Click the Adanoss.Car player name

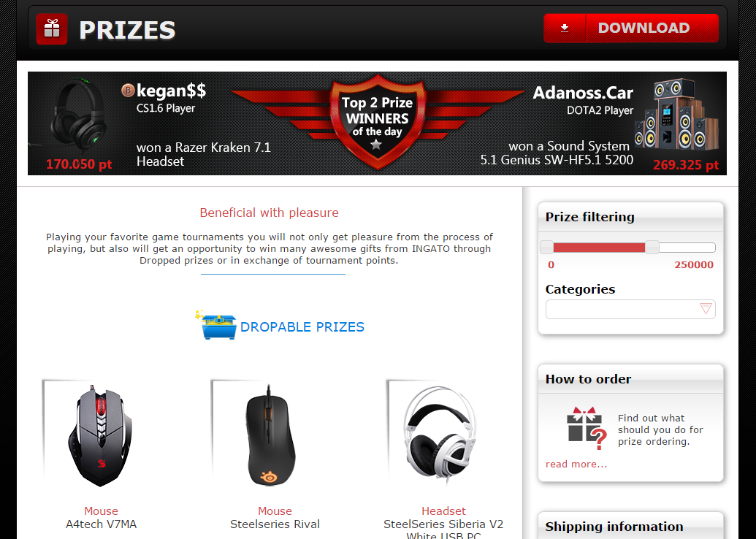click(x=583, y=93)
